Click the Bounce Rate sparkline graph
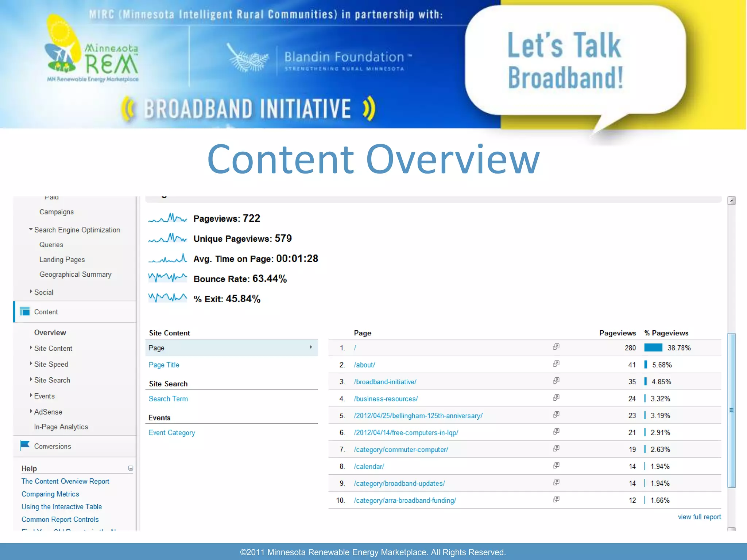Screen dimensions: 747x560 point(167,278)
